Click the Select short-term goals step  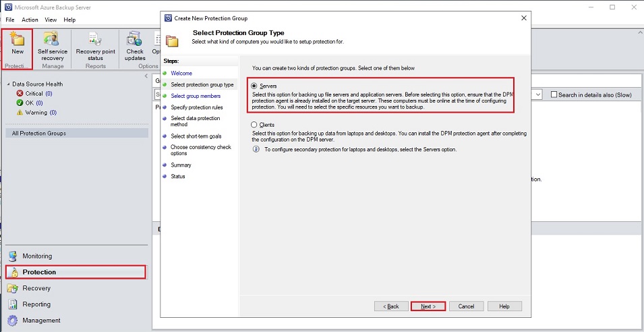(x=196, y=136)
